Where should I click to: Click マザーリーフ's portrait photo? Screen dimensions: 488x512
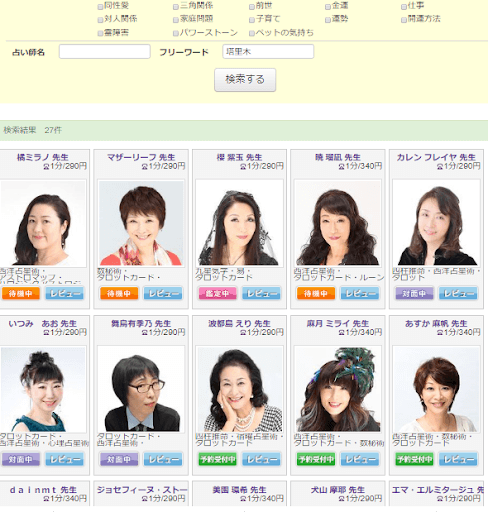click(141, 223)
